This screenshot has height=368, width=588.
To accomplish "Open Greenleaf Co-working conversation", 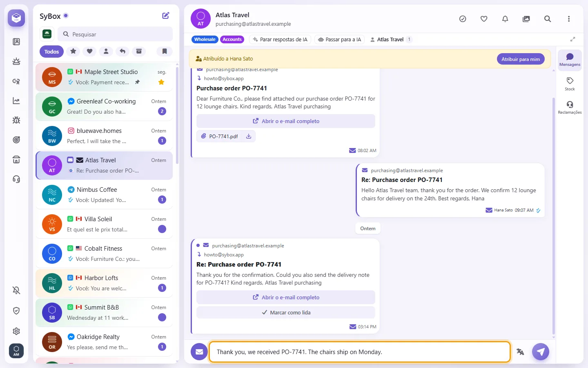I will [104, 106].
